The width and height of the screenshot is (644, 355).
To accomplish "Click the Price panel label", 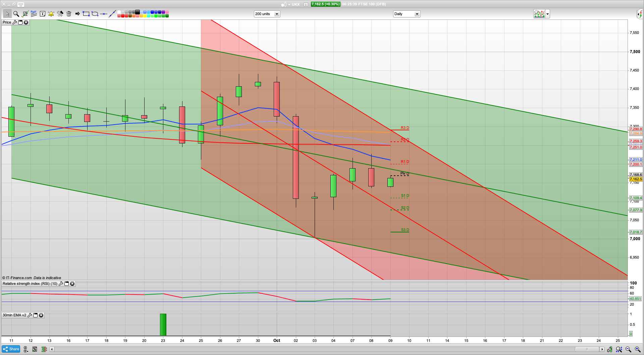I will (x=7, y=22).
